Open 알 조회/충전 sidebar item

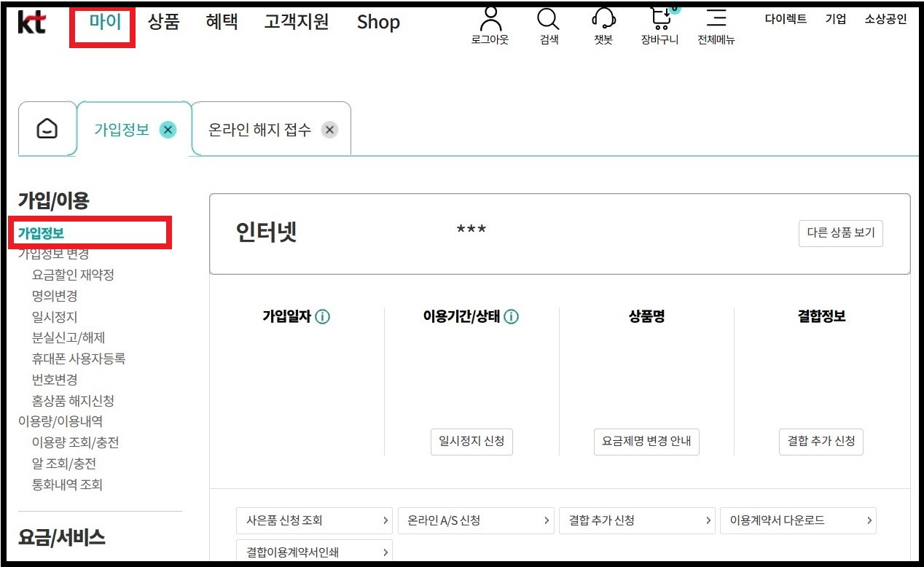tap(64, 464)
